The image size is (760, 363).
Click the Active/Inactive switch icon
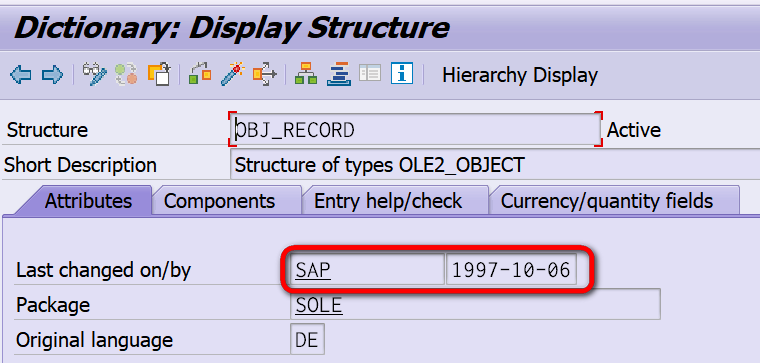pos(126,74)
